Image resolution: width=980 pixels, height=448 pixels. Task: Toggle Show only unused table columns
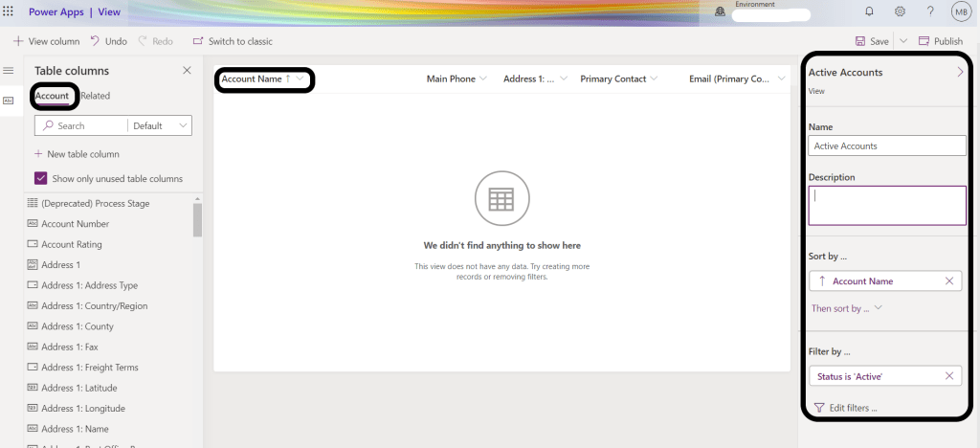tap(41, 178)
